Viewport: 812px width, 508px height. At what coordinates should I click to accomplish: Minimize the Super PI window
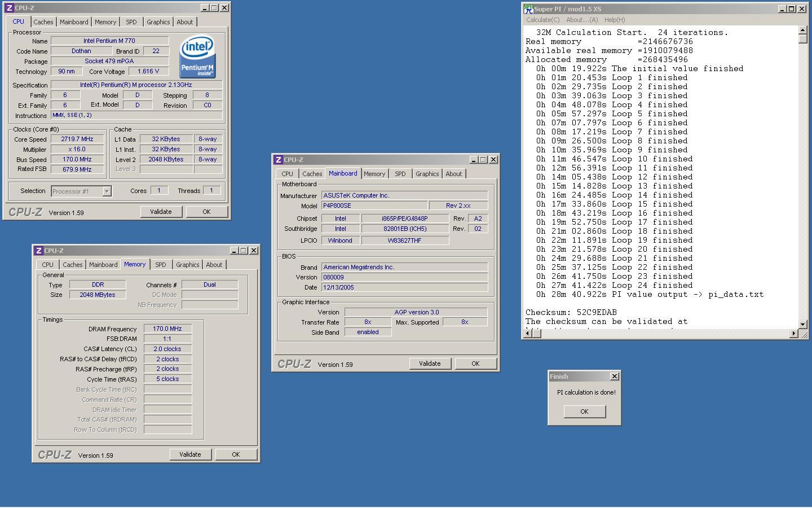pos(783,8)
